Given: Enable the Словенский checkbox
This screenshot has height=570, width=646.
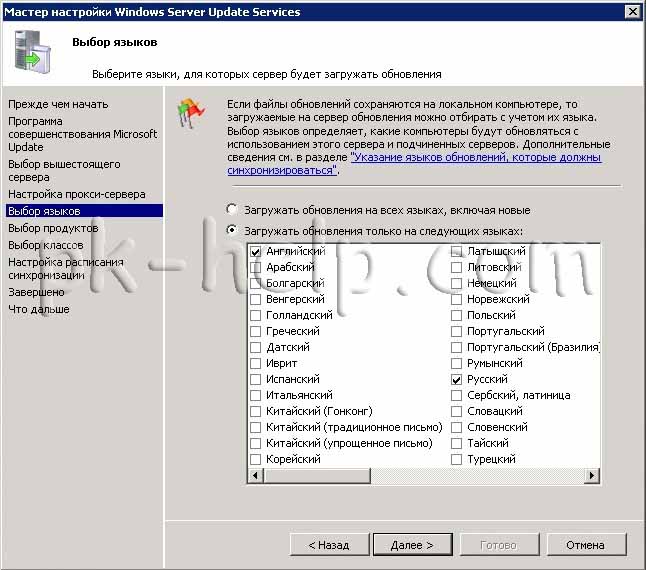Looking at the screenshot, I should pos(456,427).
